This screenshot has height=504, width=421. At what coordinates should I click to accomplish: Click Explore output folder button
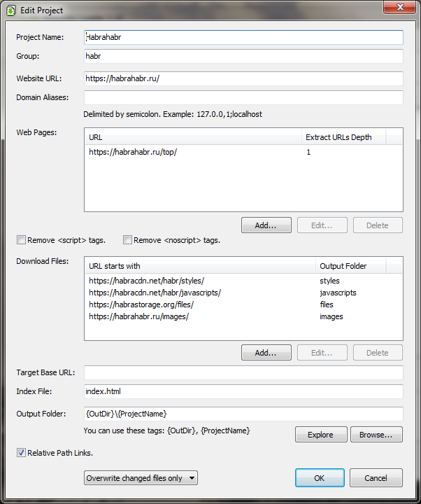tap(320, 435)
